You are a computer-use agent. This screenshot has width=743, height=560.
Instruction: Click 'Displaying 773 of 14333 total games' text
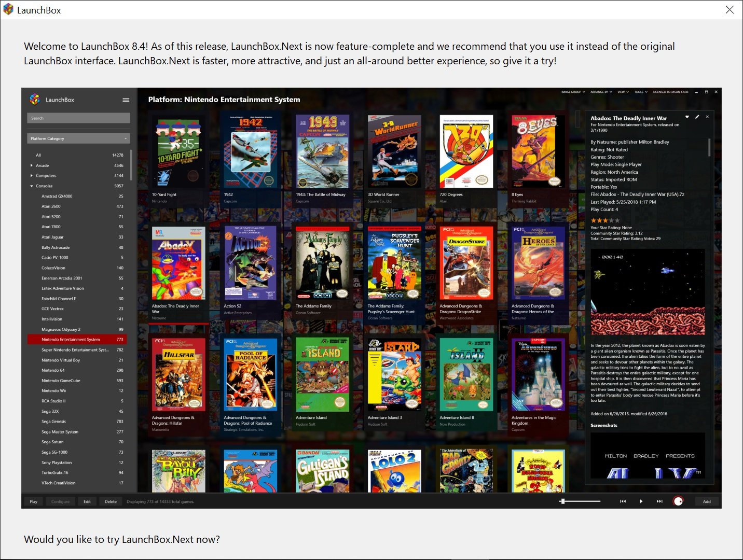[160, 501]
